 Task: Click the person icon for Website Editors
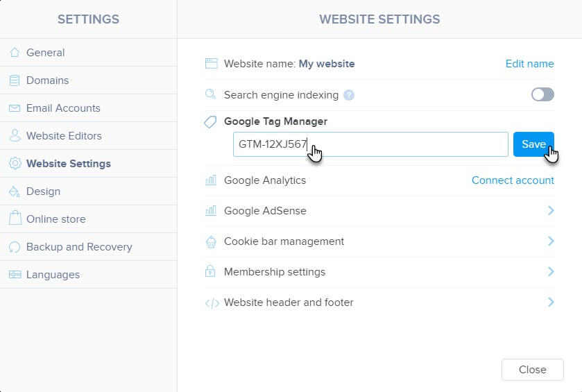pyautogui.click(x=15, y=135)
